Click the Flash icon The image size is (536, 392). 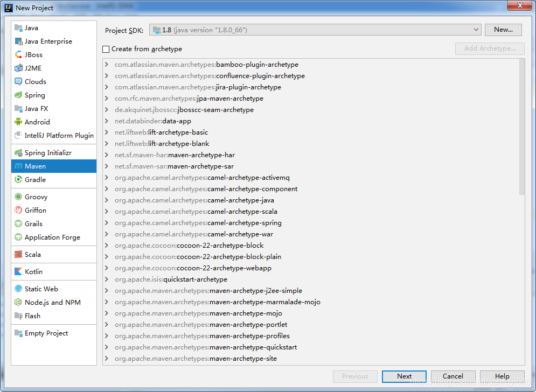(x=18, y=316)
